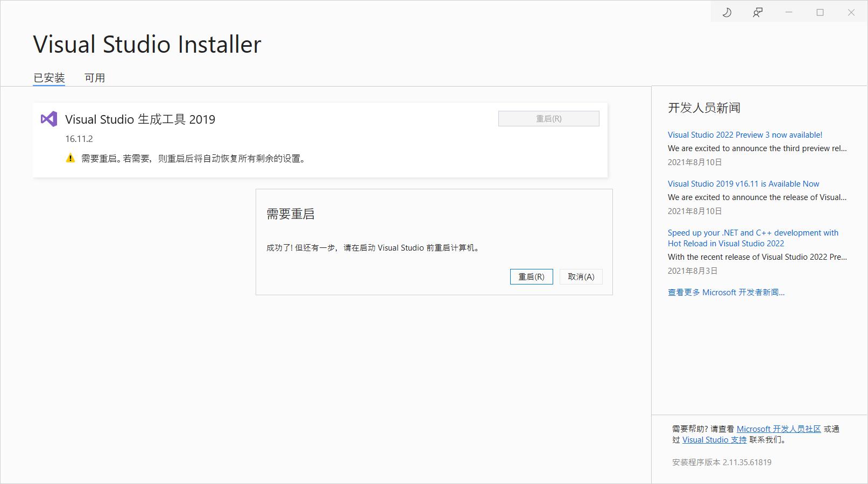
Task: Click the Visual Studio Installer title
Action: (x=147, y=44)
